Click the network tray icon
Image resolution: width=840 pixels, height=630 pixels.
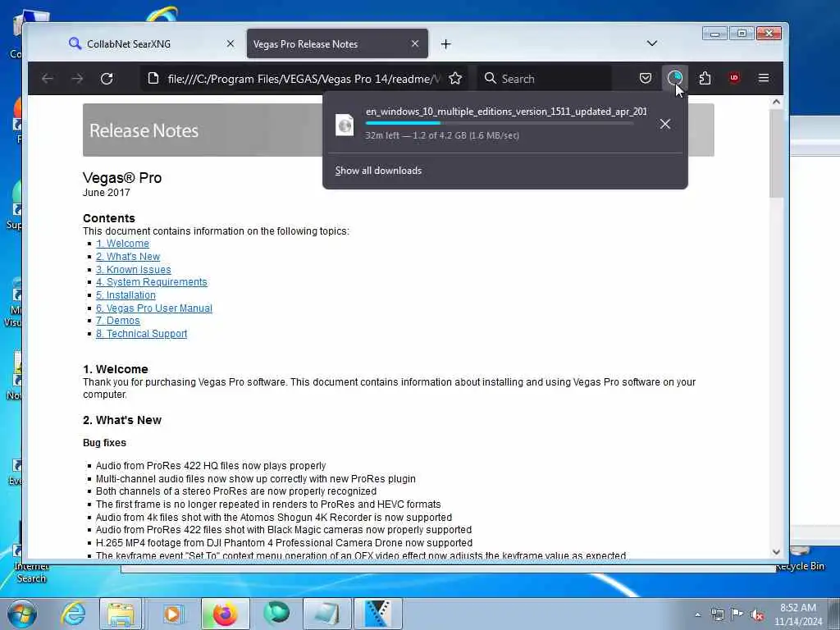(x=717, y=615)
